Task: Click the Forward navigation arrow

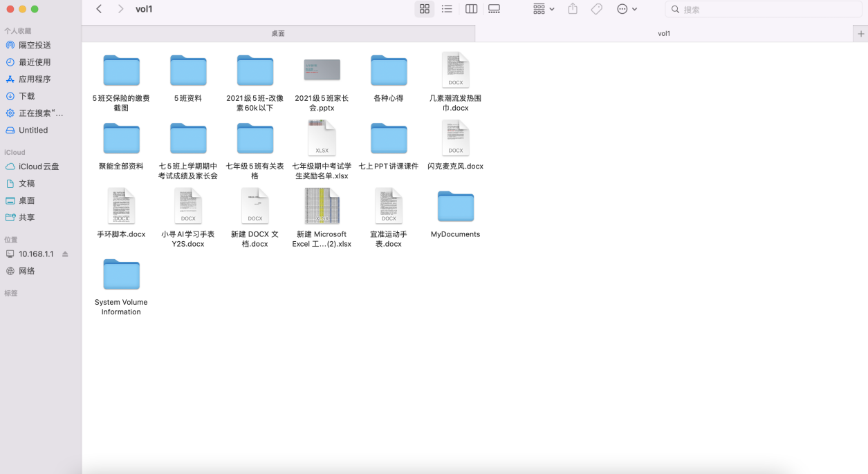Action: [x=120, y=9]
